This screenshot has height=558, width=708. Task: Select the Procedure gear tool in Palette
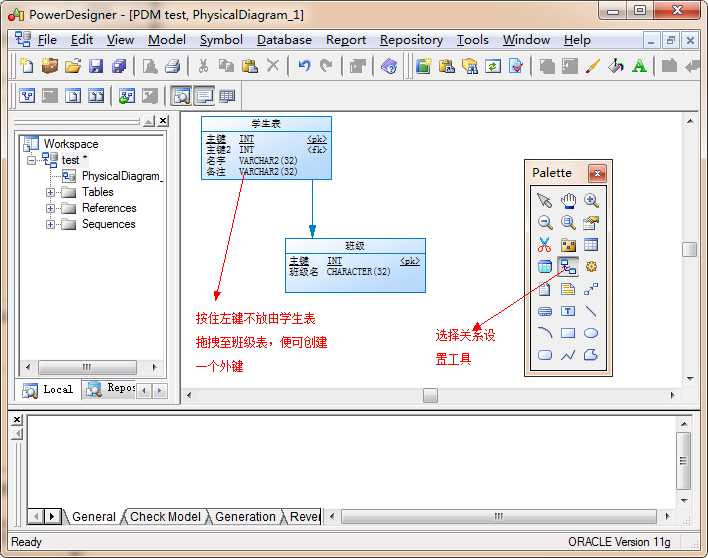pos(591,267)
